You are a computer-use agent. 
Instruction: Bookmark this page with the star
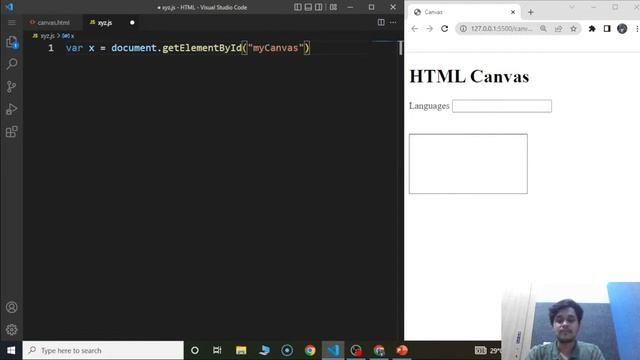(573, 29)
